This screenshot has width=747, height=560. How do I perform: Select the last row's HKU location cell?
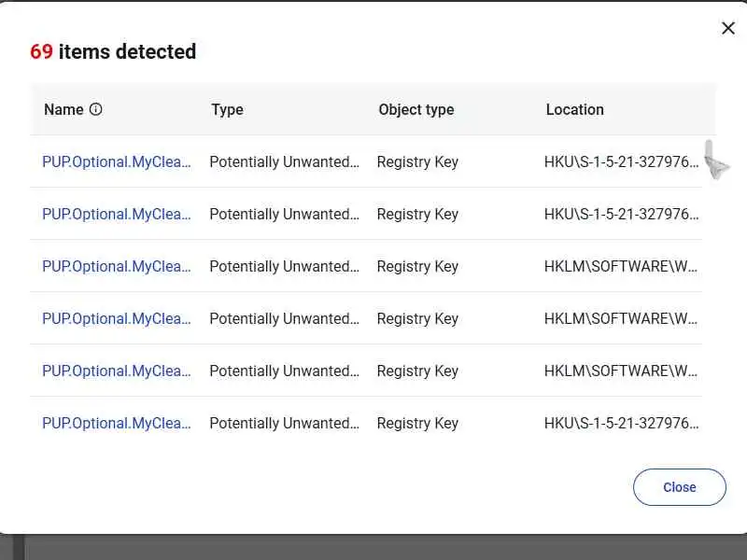click(621, 423)
